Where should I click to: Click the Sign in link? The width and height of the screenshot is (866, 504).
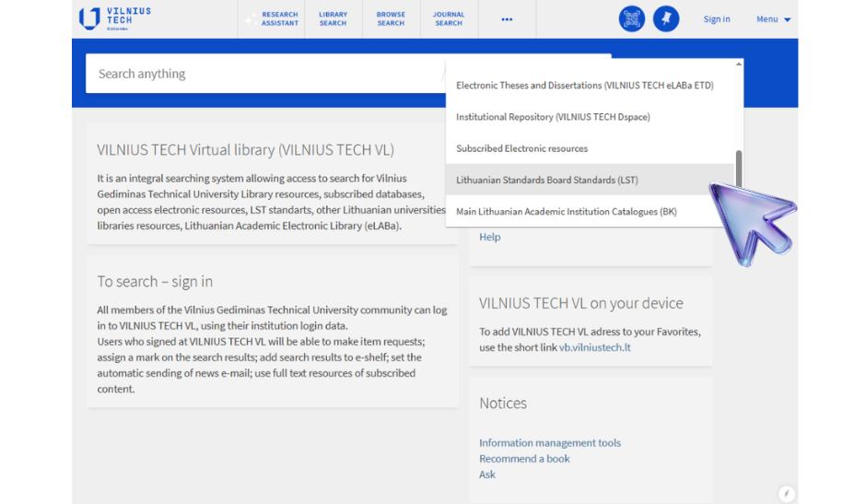716,19
